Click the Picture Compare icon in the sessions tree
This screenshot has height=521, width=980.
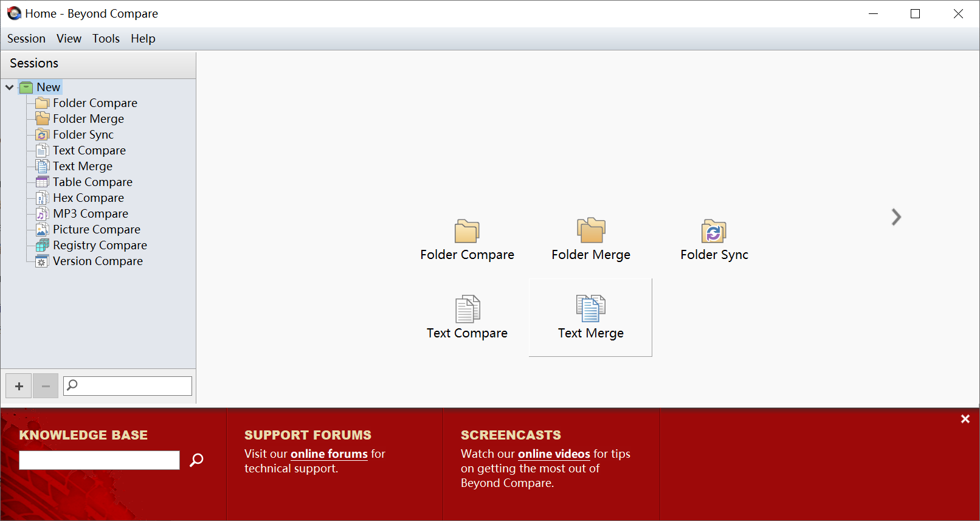click(43, 229)
